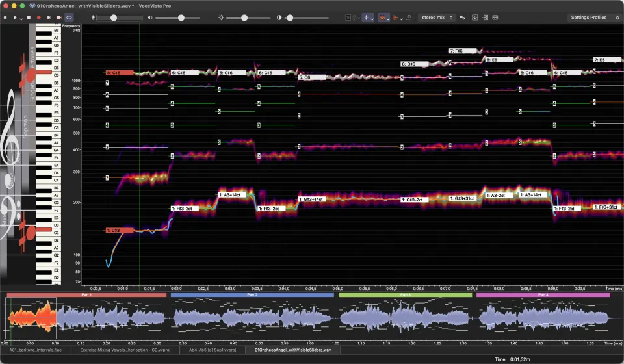This screenshot has width=624, height=364.
Task: Select the 5: C6 overtone label
Action: tap(312, 77)
